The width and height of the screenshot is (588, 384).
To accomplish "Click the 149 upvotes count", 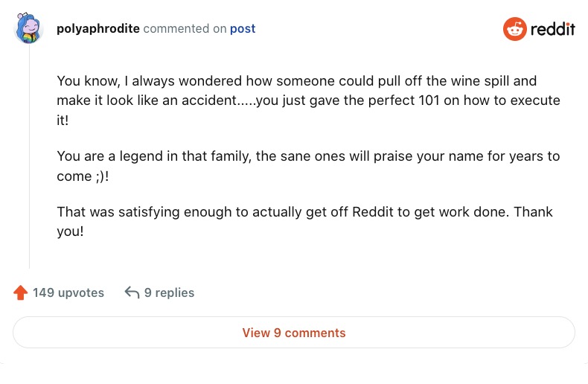I will [x=68, y=292].
